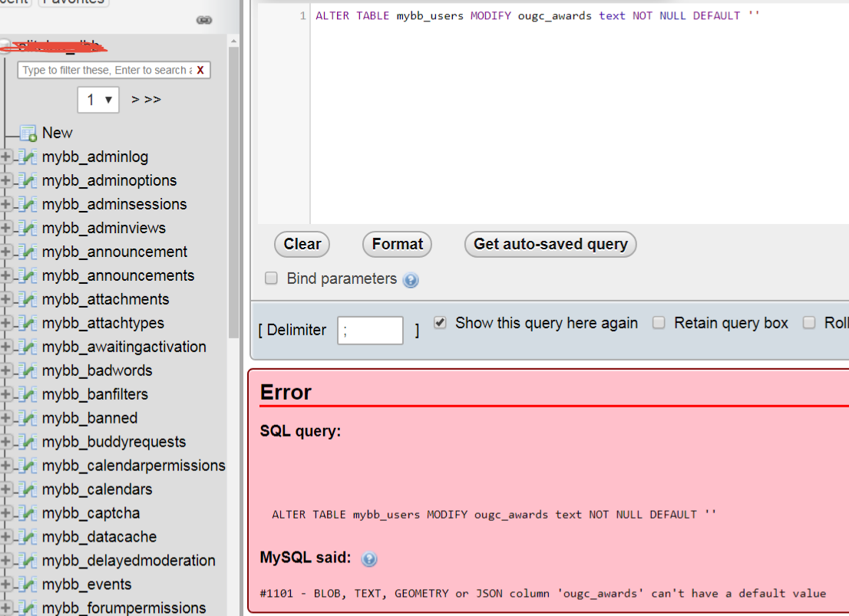Viewport: 849px width, 616px height.
Task: Click mybb_datacache table icon
Action: pyautogui.click(x=28, y=537)
